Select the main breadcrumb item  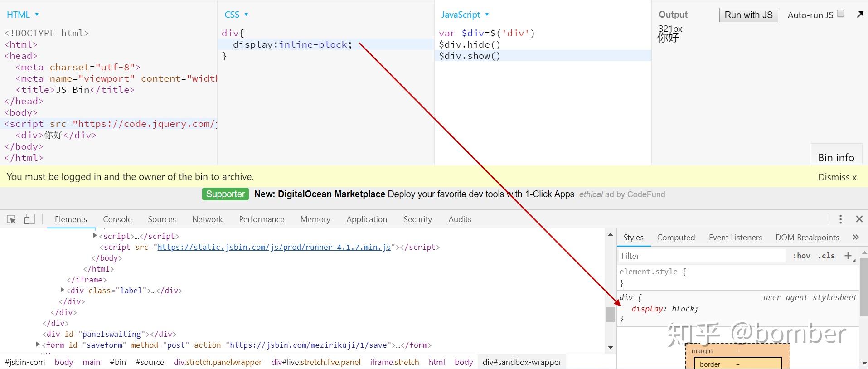(91, 362)
